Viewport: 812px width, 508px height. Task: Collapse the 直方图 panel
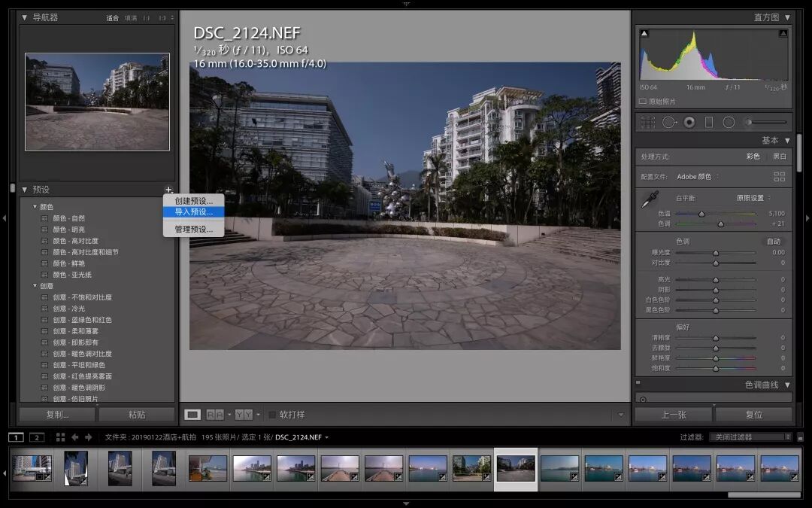tap(787, 17)
